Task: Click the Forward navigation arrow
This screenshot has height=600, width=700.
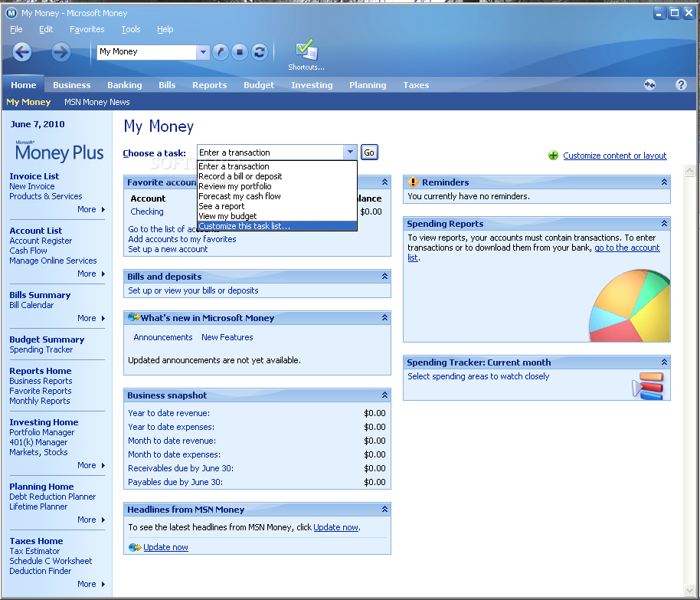Action: click(x=61, y=52)
